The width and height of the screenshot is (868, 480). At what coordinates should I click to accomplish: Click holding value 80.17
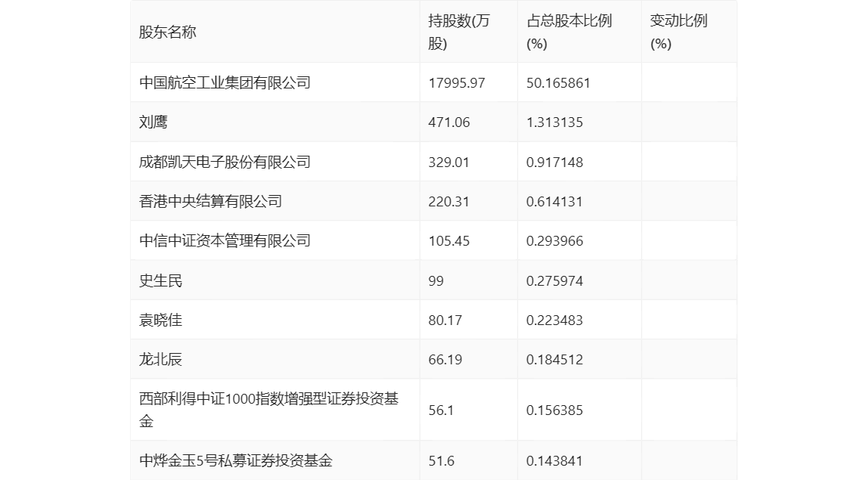pyautogui.click(x=445, y=320)
